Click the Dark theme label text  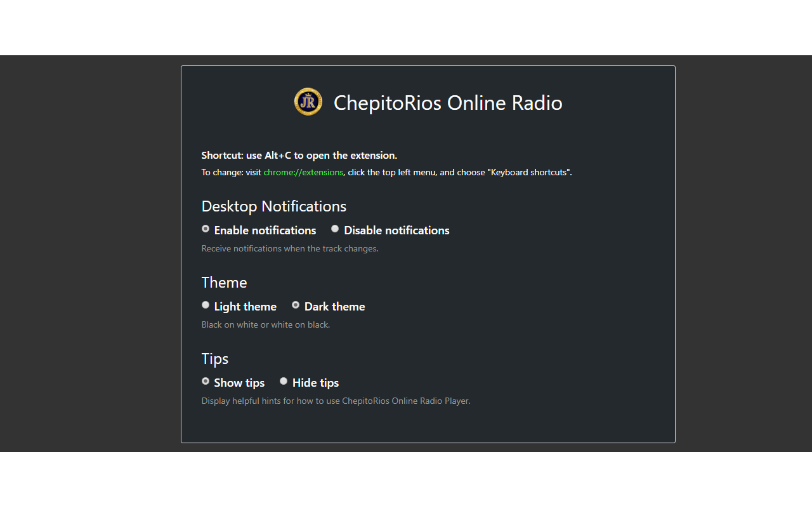[x=334, y=306]
